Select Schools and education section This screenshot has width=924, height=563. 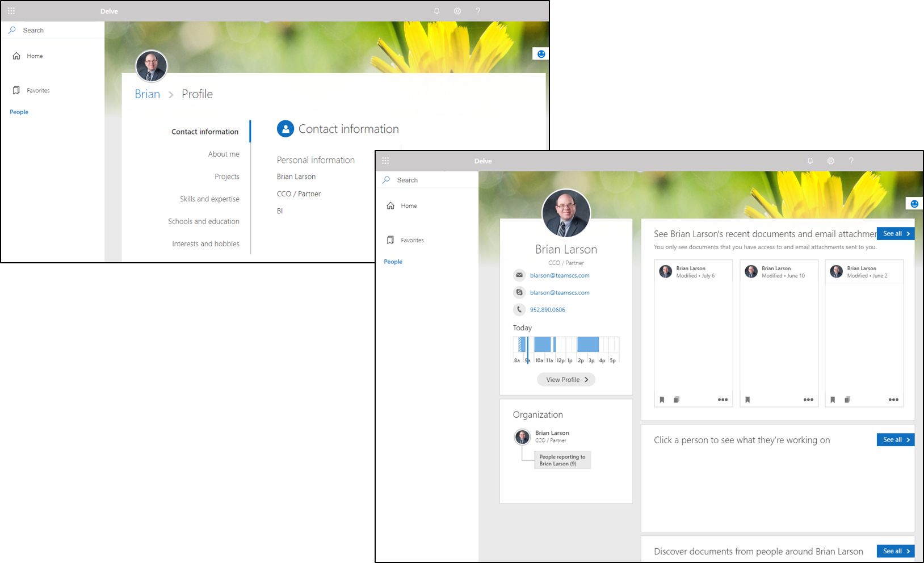tap(204, 221)
